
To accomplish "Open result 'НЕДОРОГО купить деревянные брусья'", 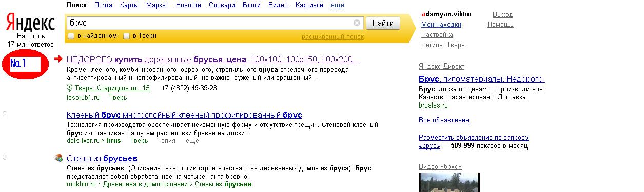I will click(x=212, y=59).
